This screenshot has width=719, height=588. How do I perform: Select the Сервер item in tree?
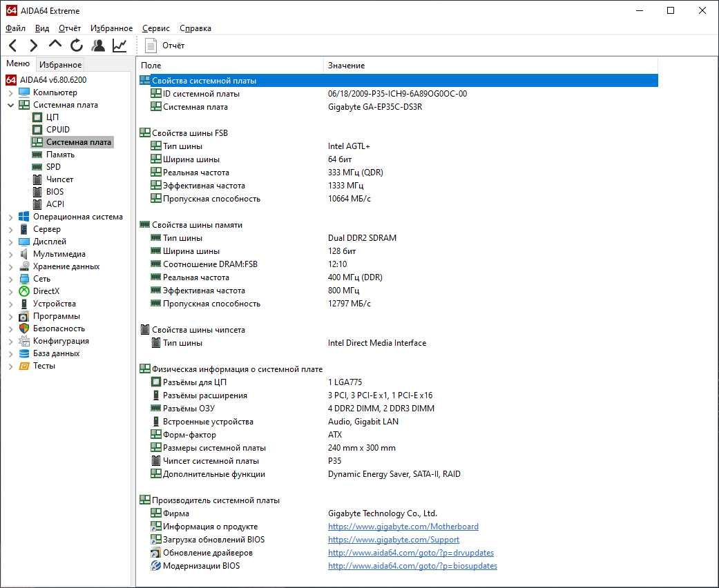[47, 229]
